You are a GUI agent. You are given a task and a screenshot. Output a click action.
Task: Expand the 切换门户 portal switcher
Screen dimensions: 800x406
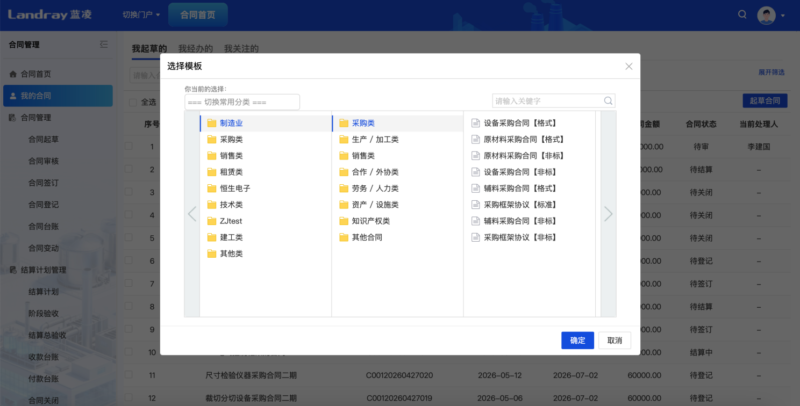(x=141, y=15)
